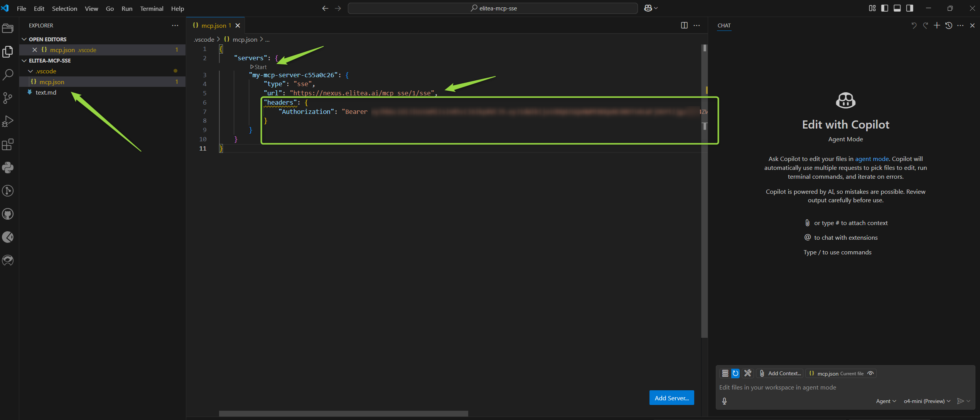The width and height of the screenshot is (980, 420).
Task: Click .vscode breadcrumb item
Action: tap(204, 39)
